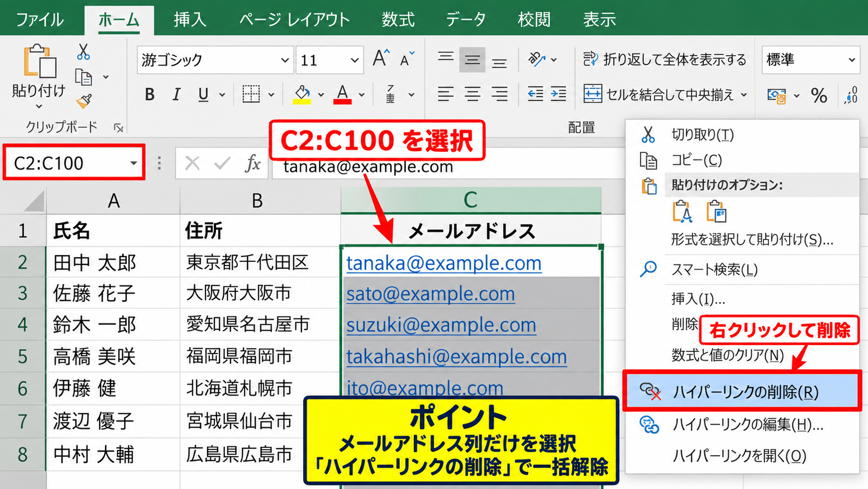Choose the paste with source formatting icon
This screenshot has width=868, height=489.
(x=716, y=212)
